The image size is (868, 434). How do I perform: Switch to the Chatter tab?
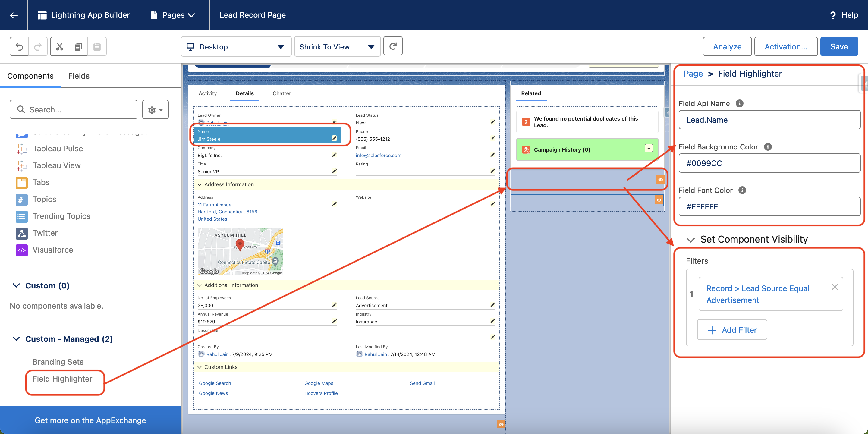[x=282, y=93]
